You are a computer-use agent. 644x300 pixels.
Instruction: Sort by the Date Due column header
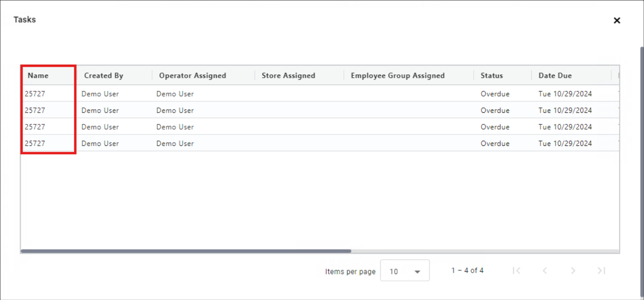tap(555, 75)
